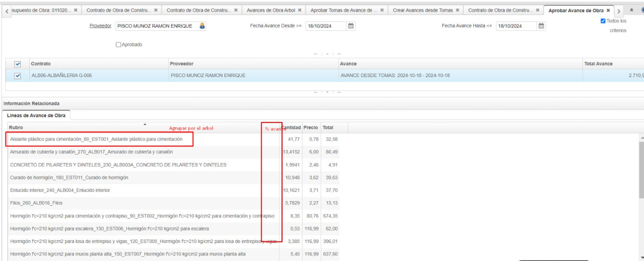Close the Crear Avances desde Tomas tab
The height and width of the screenshot is (261, 644).
(457, 10)
